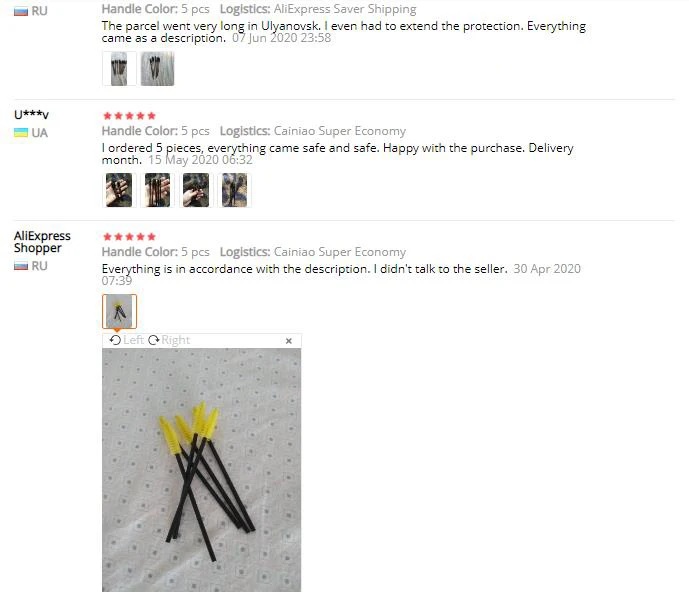
Task: Click the Left rotate label
Action: pyautogui.click(x=133, y=340)
